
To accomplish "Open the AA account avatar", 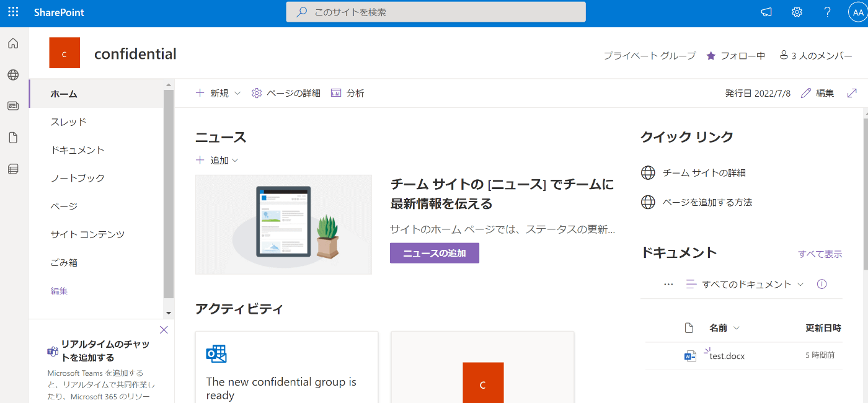I will point(858,12).
